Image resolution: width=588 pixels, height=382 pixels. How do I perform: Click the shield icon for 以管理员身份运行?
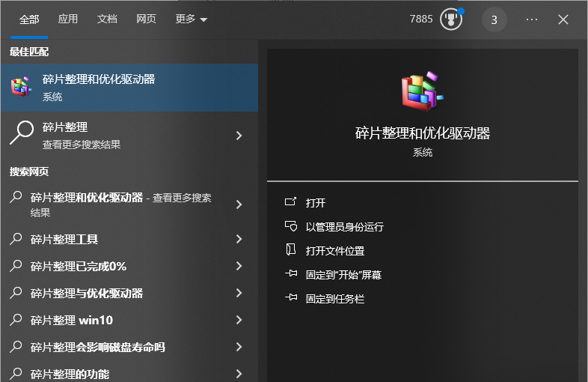[x=290, y=226]
